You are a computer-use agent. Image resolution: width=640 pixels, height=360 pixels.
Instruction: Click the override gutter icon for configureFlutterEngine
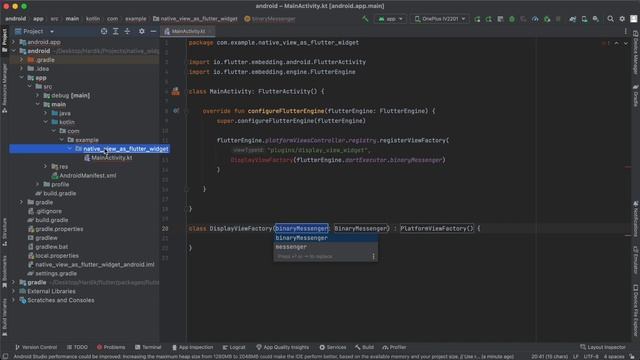pyautogui.click(x=176, y=111)
